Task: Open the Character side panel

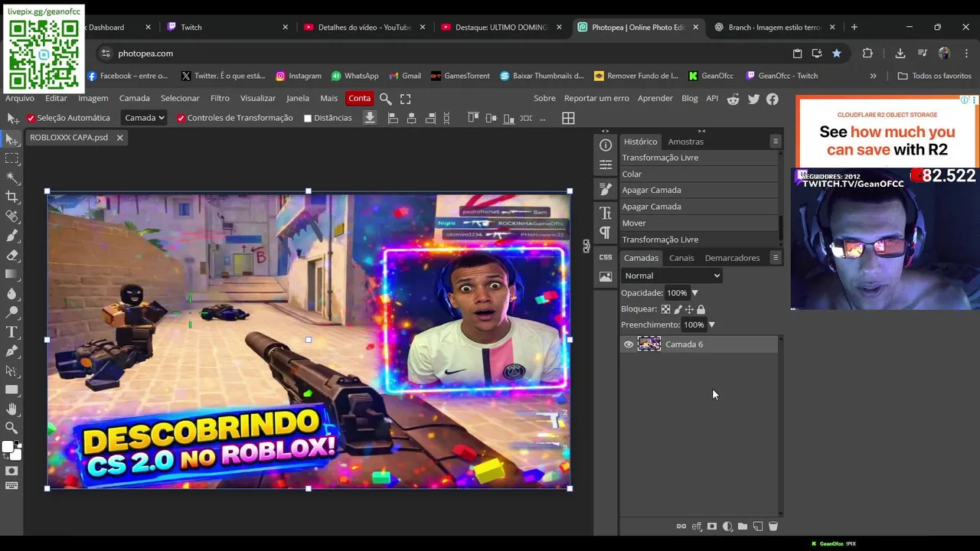Action: 606,213
